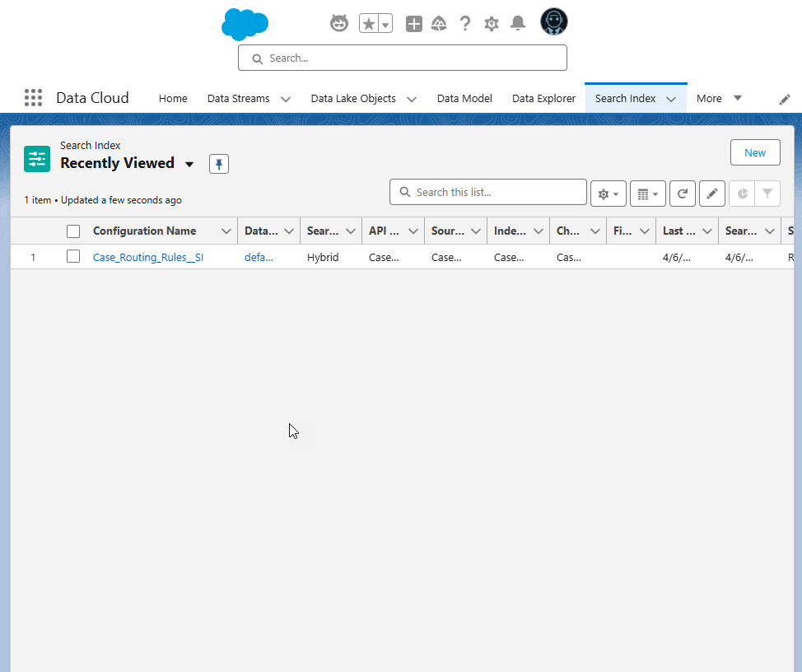Edit list inline with pencil button
The width and height of the screenshot is (802, 672).
(712, 194)
